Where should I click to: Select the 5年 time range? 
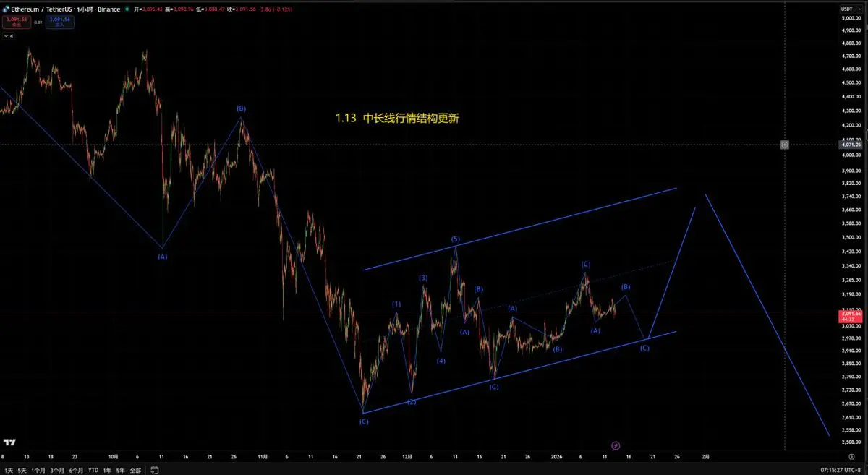pos(120,470)
